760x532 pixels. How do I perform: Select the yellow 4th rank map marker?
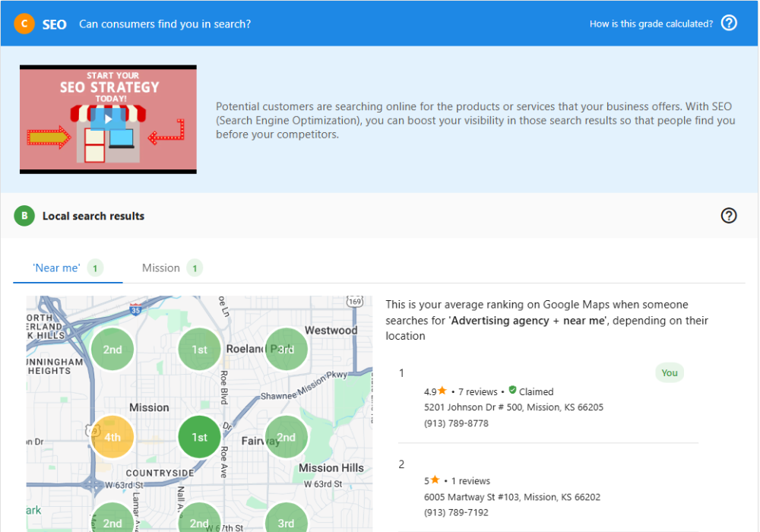tap(112, 437)
